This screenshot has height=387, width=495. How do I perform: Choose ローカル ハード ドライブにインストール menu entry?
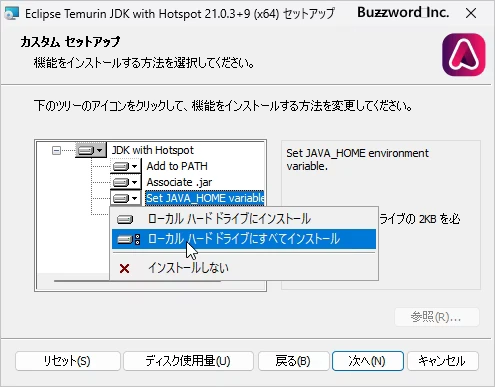tap(244, 219)
